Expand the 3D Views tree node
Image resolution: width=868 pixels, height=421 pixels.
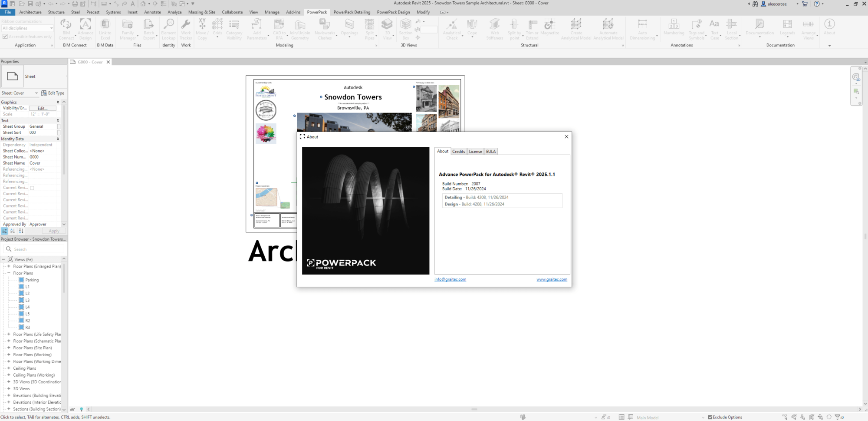pyautogui.click(x=9, y=388)
